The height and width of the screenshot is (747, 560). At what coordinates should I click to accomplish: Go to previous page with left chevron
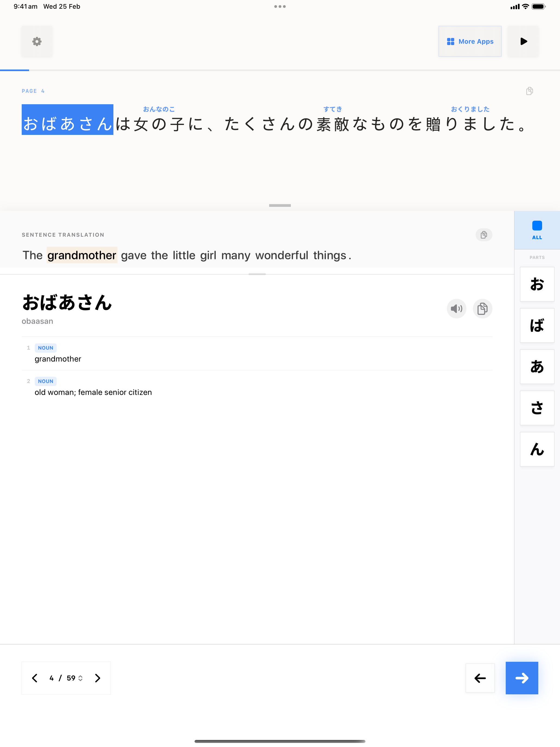[x=35, y=678]
